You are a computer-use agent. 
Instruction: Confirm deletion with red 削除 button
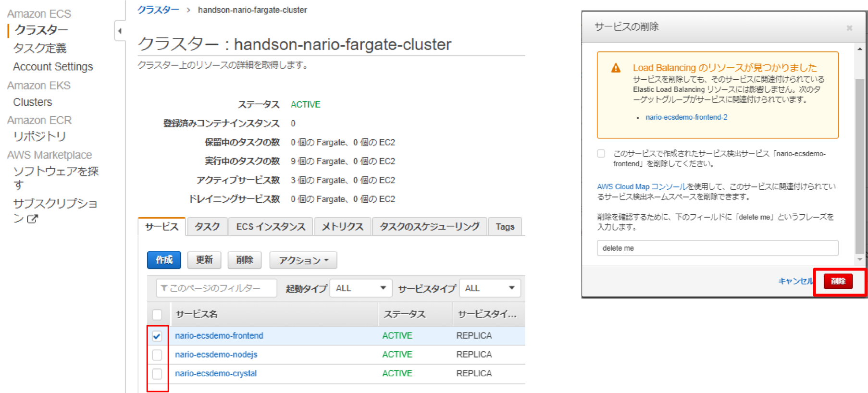pos(838,282)
